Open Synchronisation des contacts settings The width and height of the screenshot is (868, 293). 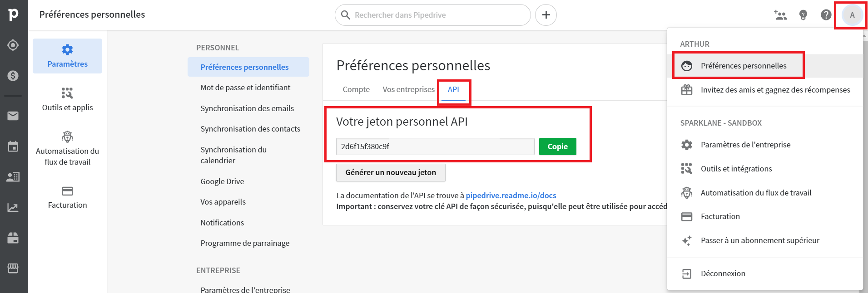(x=250, y=129)
